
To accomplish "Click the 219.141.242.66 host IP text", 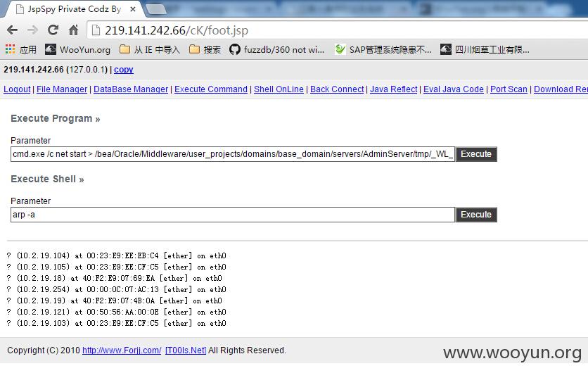I will pyautogui.click(x=34, y=70).
